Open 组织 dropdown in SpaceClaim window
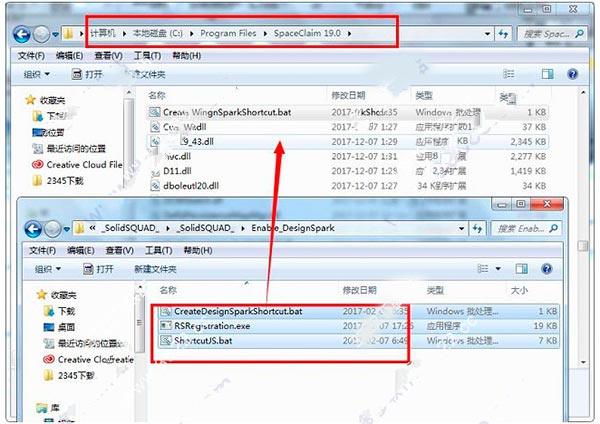This screenshot has height=424, width=600. [37, 74]
